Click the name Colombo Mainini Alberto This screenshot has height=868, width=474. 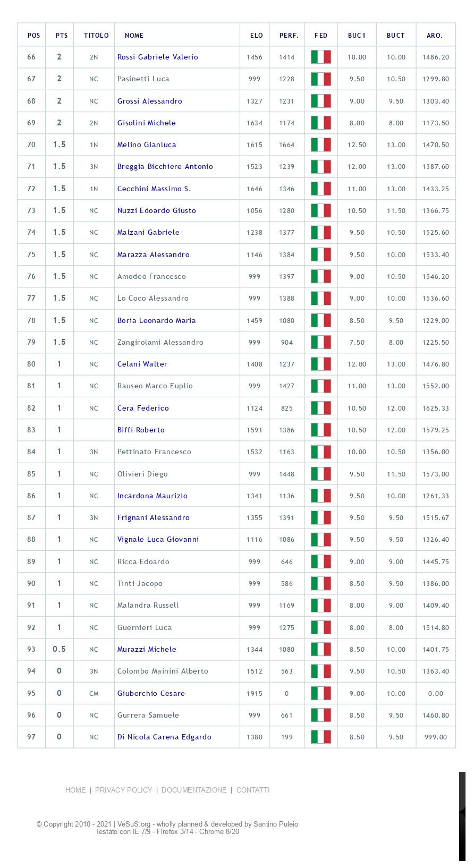pos(163,671)
